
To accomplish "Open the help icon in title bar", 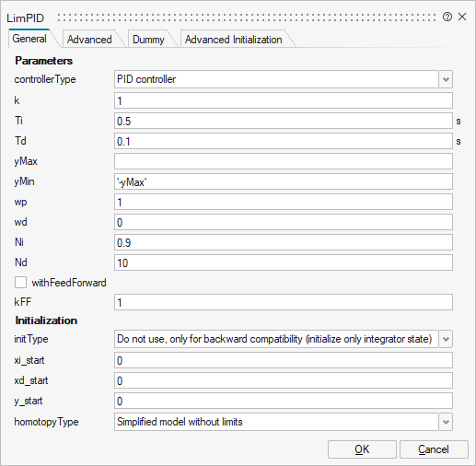I will [x=447, y=17].
